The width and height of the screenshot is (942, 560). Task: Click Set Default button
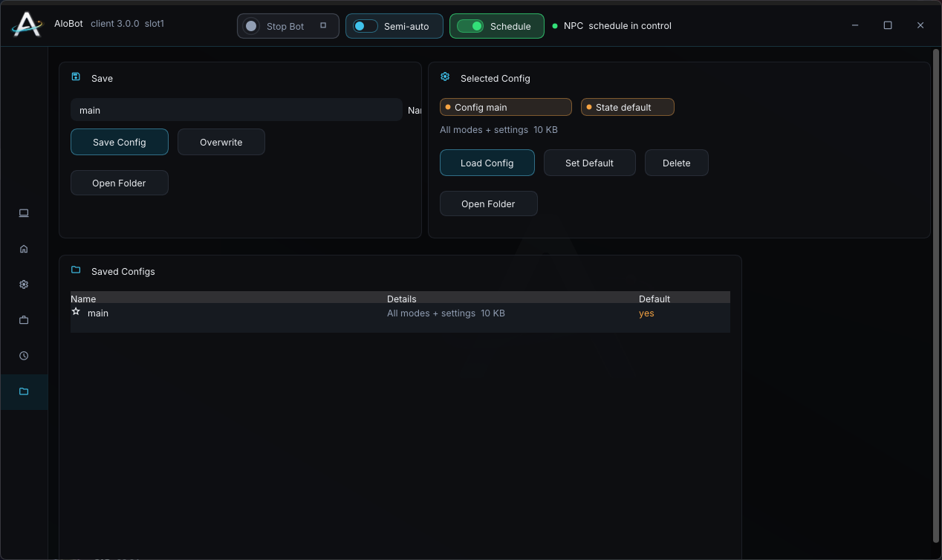590,163
